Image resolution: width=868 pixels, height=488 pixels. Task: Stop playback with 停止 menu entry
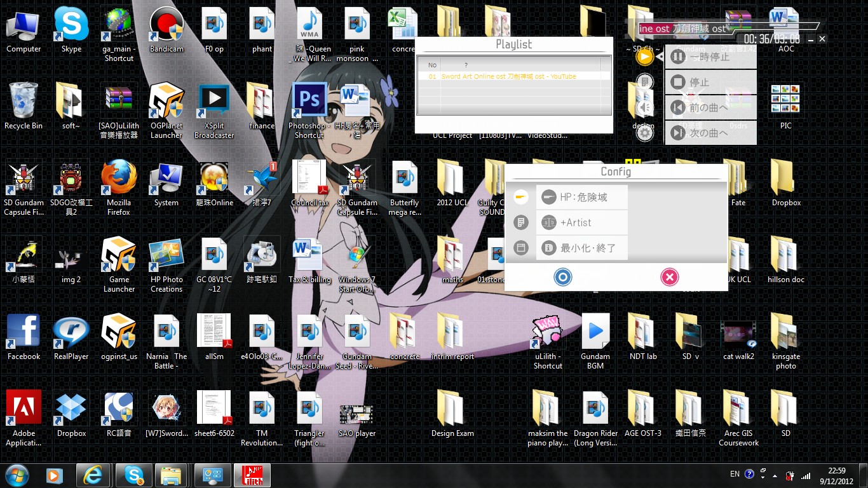(x=710, y=83)
